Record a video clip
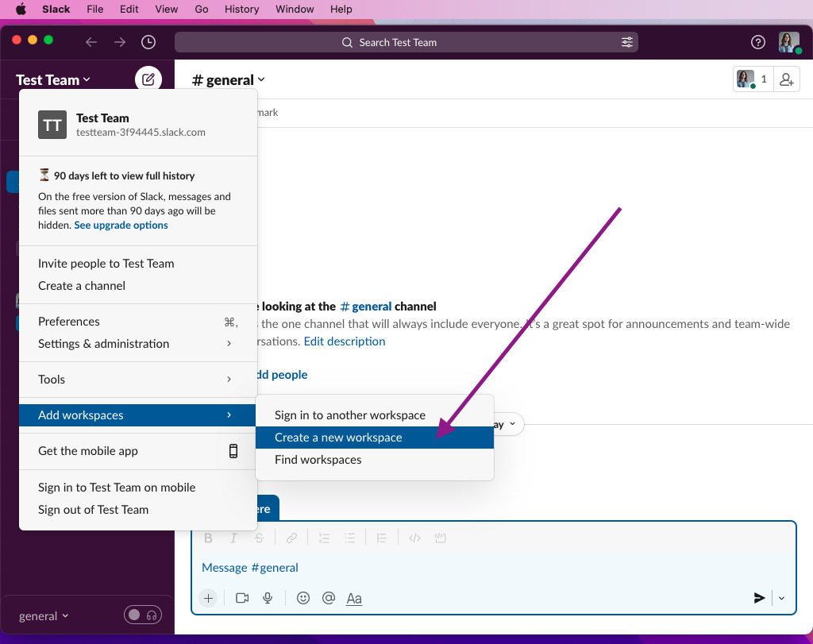 pos(242,598)
